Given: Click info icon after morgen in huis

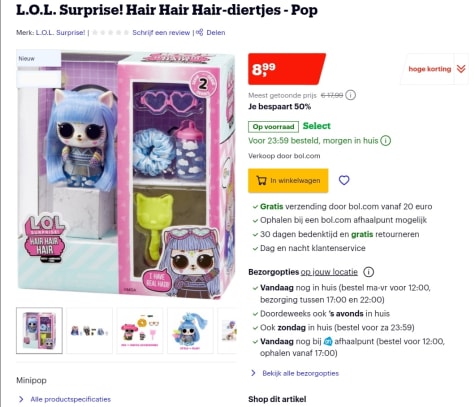Looking at the screenshot, I should tap(386, 141).
